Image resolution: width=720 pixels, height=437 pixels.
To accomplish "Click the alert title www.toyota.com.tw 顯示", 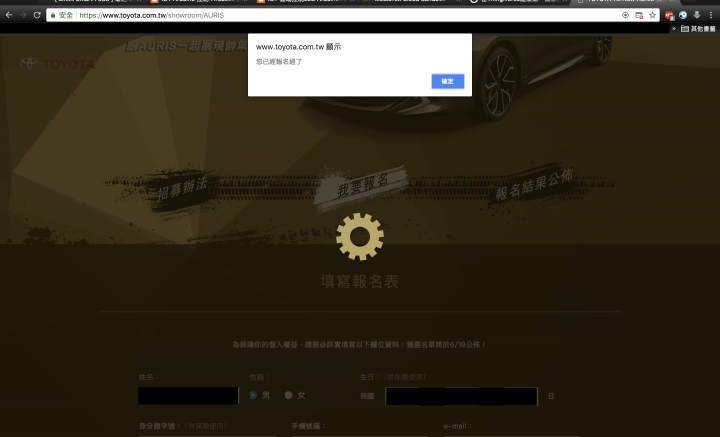I will [x=298, y=47].
